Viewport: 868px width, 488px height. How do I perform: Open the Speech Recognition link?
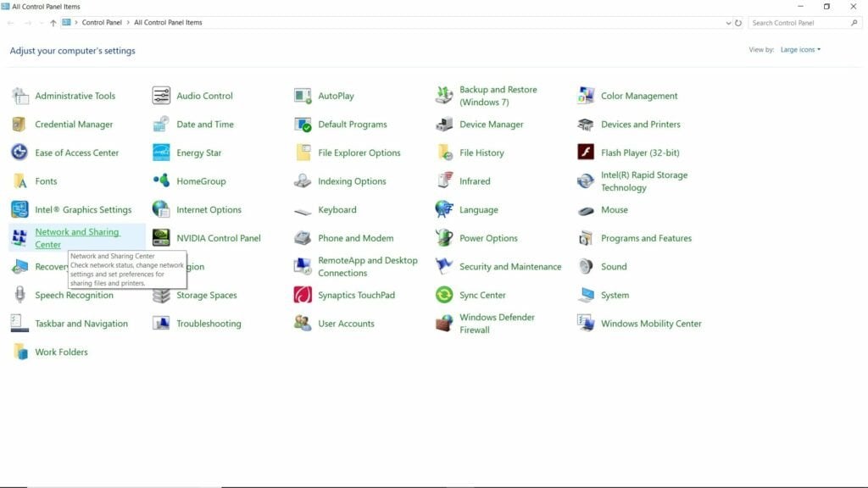(x=74, y=295)
